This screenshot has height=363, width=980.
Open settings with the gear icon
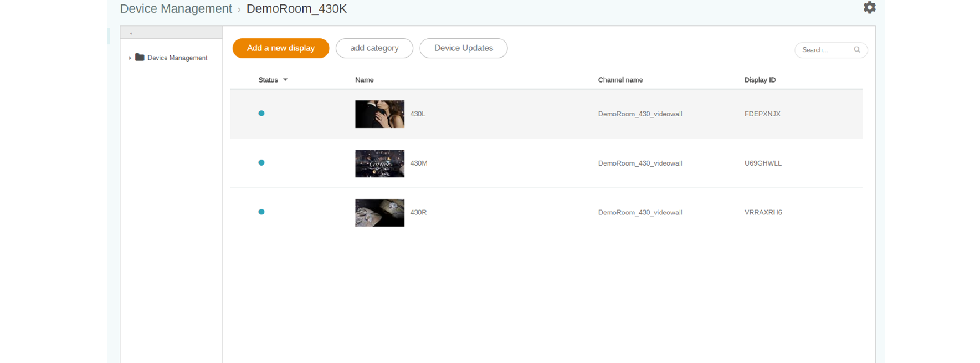(x=869, y=8)
